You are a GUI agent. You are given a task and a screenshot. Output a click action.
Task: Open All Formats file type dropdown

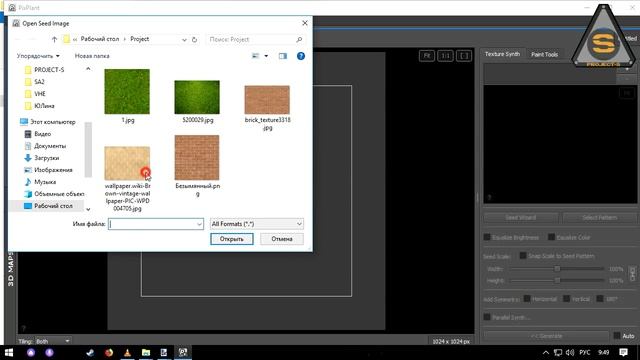click(257, 224)
